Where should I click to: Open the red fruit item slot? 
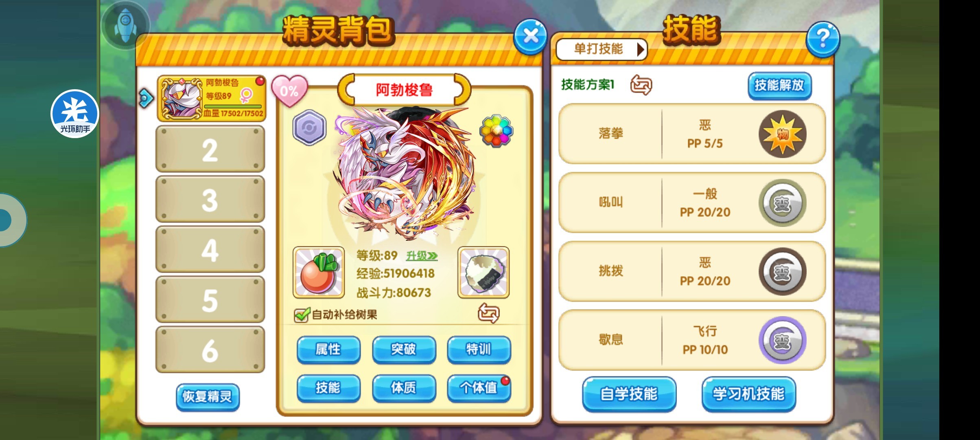(319, 272)
